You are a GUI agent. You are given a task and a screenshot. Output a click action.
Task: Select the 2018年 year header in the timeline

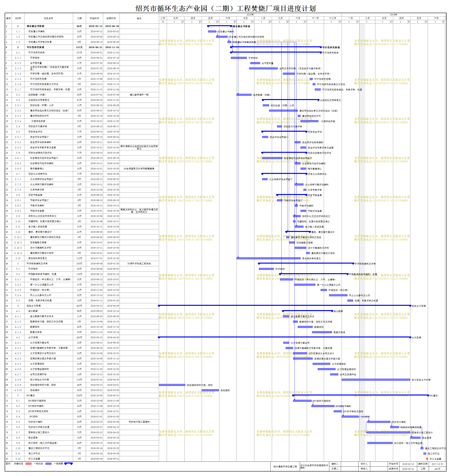click(250, 15)
